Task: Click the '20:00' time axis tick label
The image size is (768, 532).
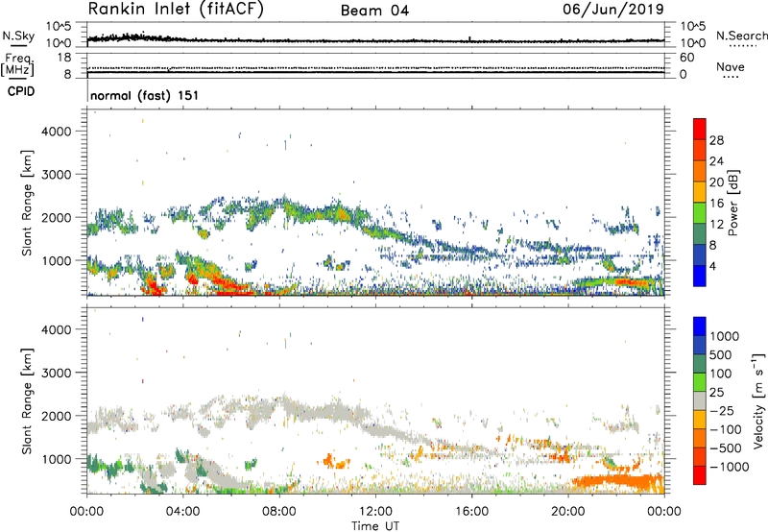Action: coord(568,512)
